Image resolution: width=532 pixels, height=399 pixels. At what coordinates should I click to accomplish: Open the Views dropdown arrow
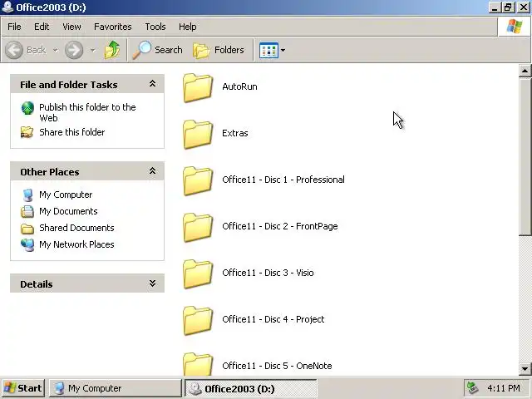point(283,50)
